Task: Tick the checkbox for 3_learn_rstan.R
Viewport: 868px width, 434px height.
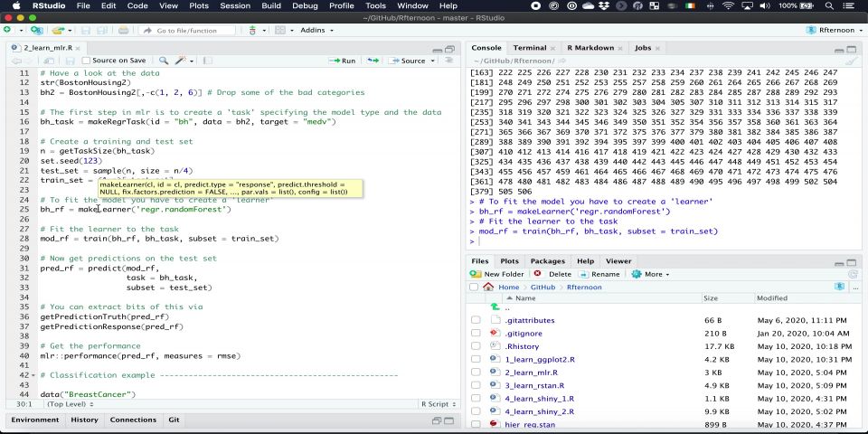Action: (x=476, y=384)
